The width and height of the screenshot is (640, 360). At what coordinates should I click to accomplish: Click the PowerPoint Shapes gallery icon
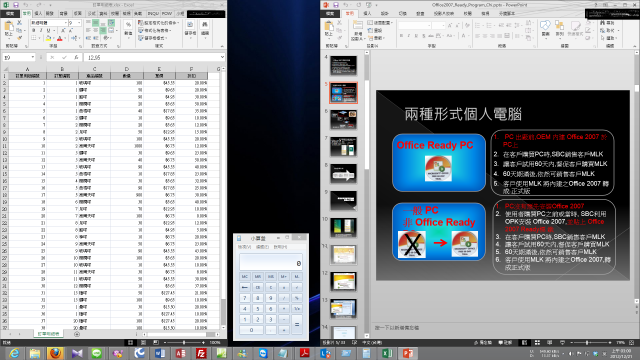coord(545,26)
